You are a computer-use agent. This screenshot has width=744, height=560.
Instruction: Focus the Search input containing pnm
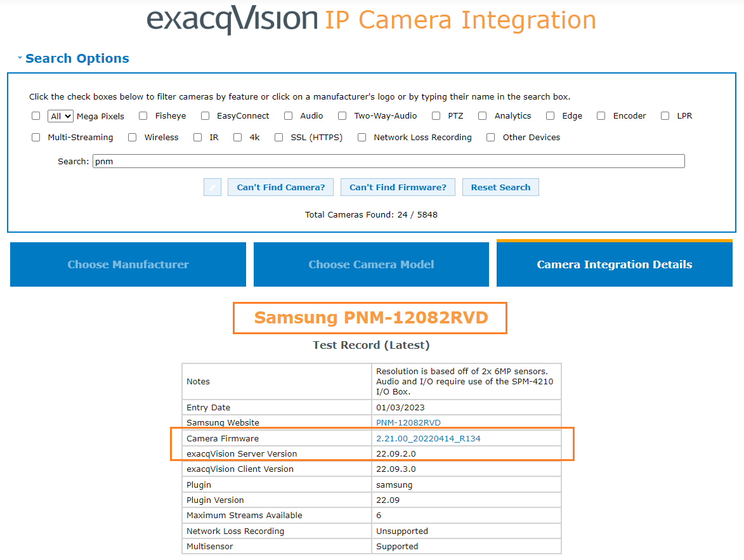pyautogui.click(x=389, y=161)
